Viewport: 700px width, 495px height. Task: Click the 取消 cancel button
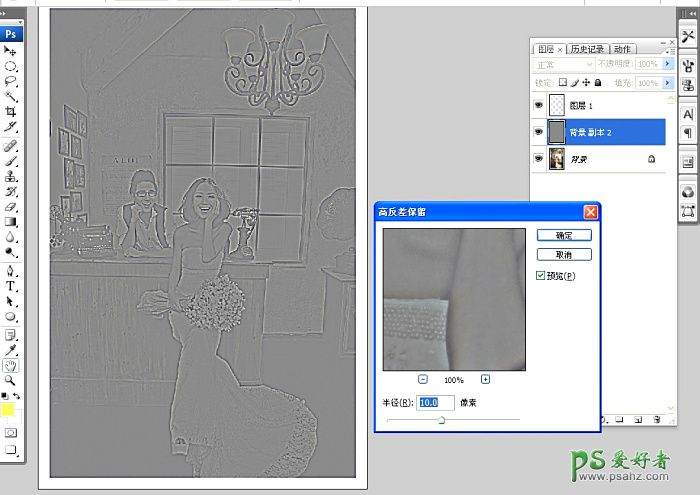point(564,254)
